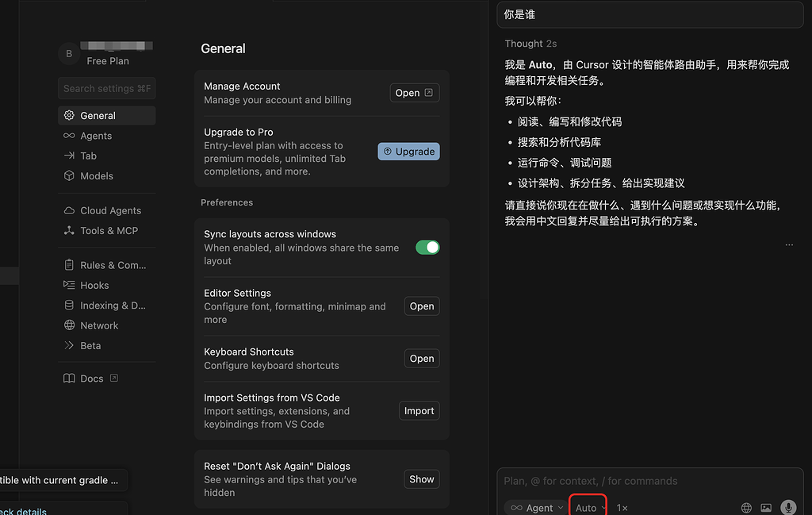This screenshot has width=812, height=515.
Task: Open General settings section
Action: tap(107, 116)
